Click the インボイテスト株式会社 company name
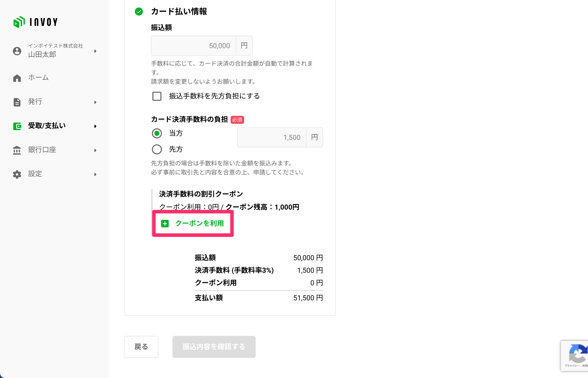588x378 pixels. coord(56,46)
